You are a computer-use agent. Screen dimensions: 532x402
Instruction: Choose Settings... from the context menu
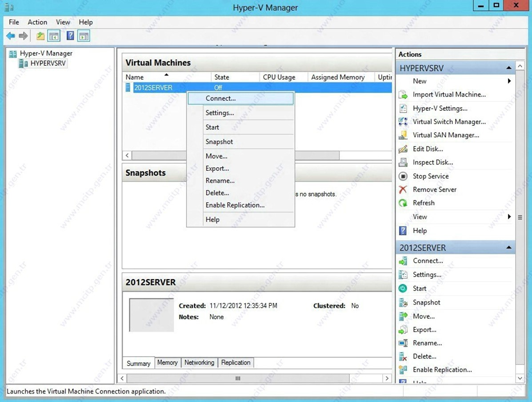[x=240, y=113]
